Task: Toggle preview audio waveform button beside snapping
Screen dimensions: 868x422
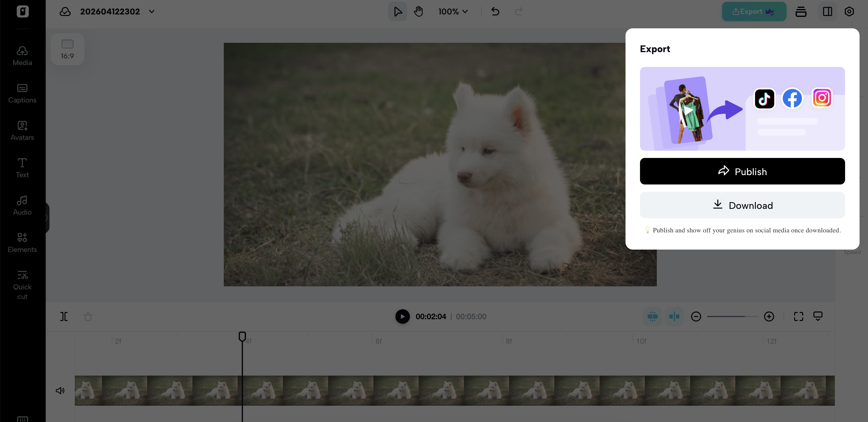Action: click(x=674, y=316)
